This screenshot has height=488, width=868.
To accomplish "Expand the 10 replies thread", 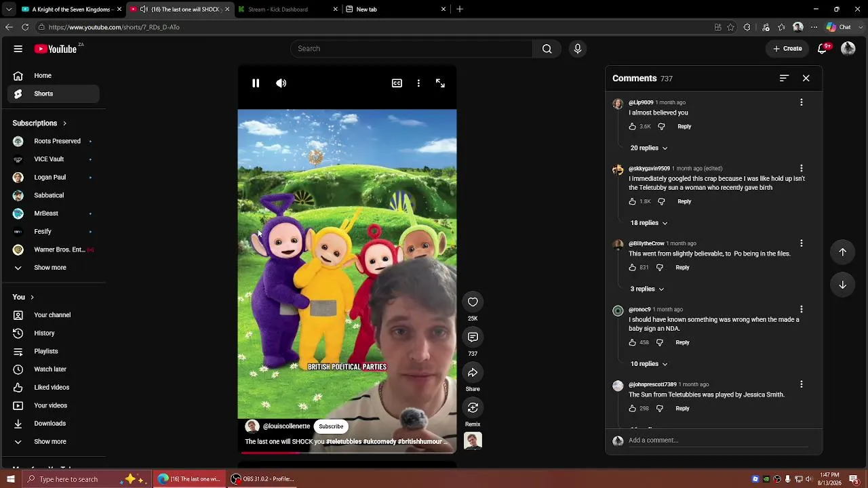I will coord(649,364).
